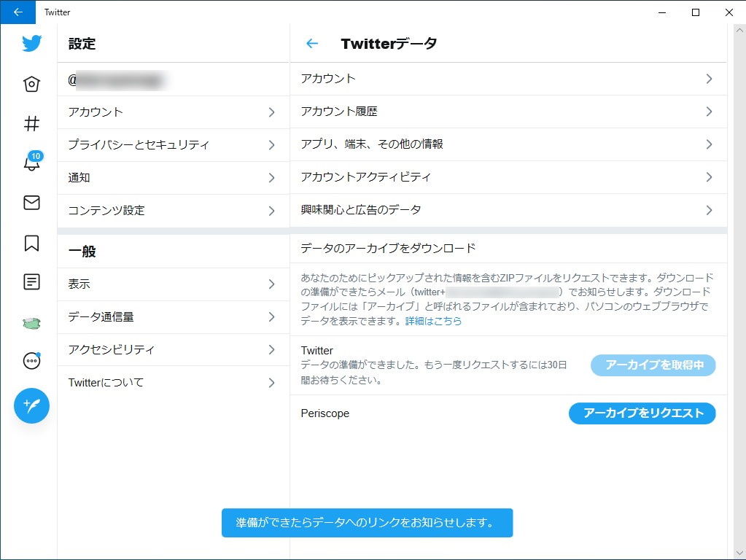This screenshot has height=560, width=746.
Task: Select コンテンツ設定 in the settings list
Action: [173, 210]
